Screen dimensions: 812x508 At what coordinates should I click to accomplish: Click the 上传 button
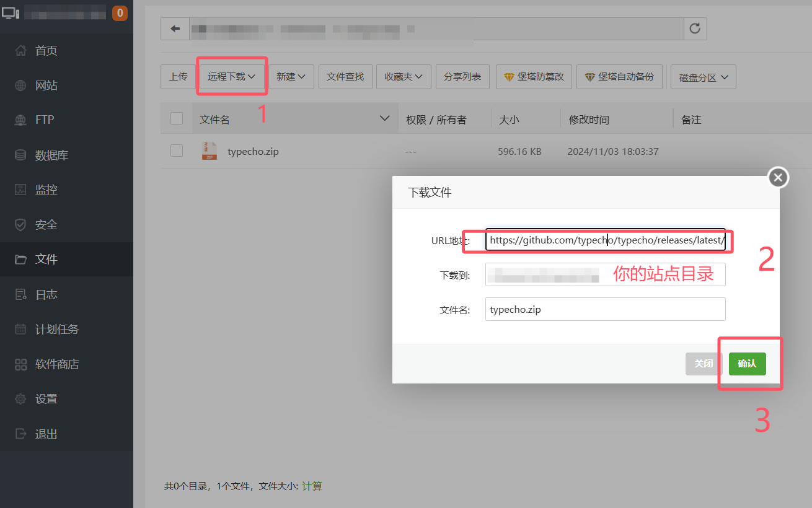pyautogui.click(x=178, y=77)
